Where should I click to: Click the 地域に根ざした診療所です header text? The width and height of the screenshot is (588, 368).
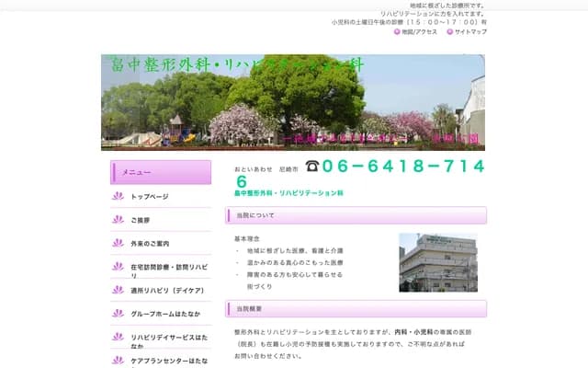pyautogui.click(x=448, y=6)
